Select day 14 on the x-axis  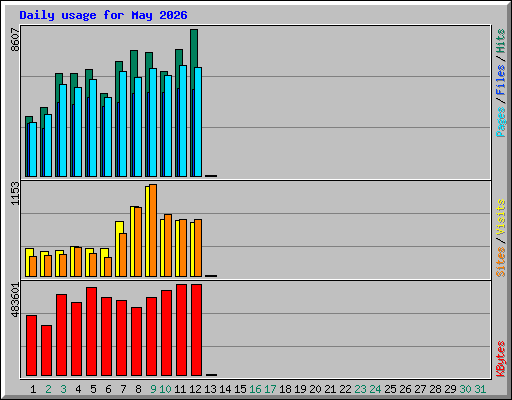click(225, 389)
